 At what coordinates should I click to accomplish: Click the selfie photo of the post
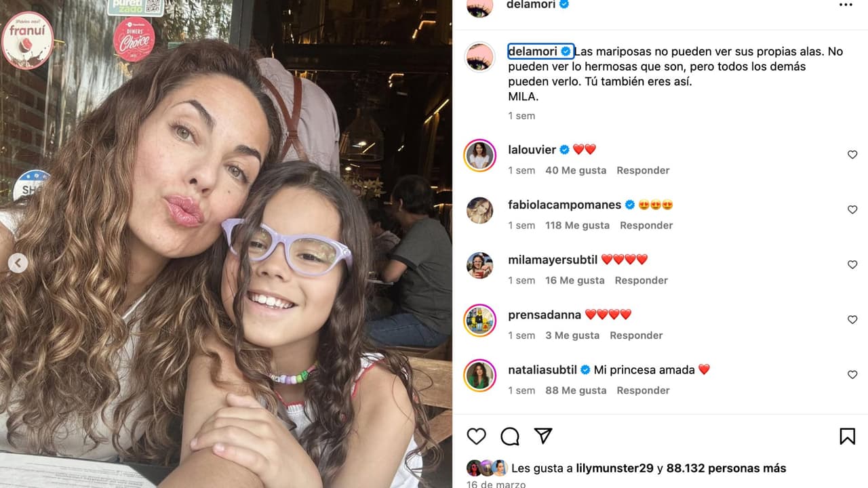[226, 244]
